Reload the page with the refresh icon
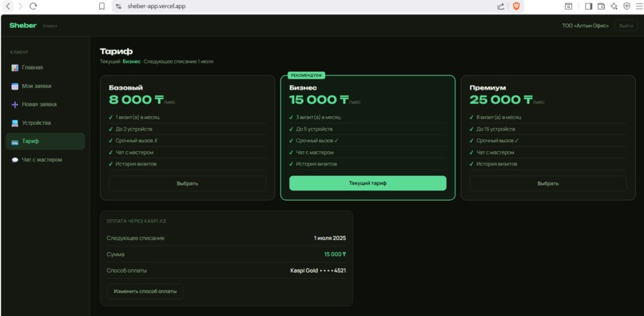This screenshot has width=644, height=316. click(x=34, y=6)
